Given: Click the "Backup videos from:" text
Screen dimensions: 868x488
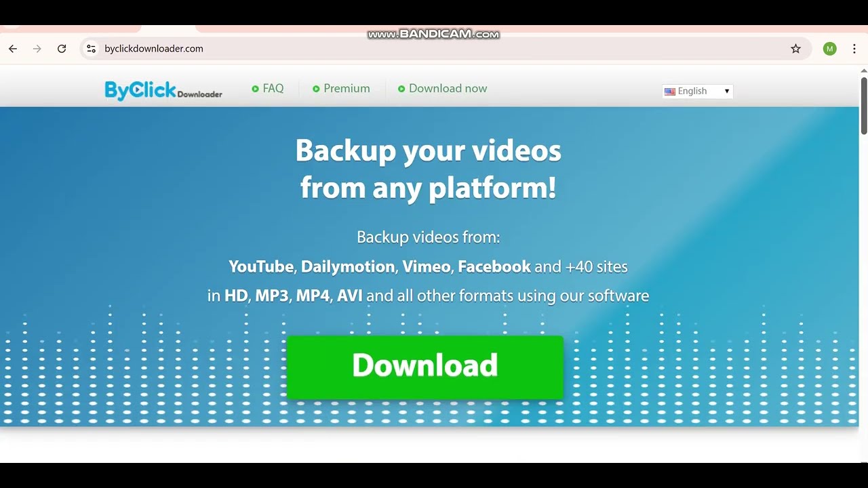Looking at the screenshot, I should pos(429,237).
